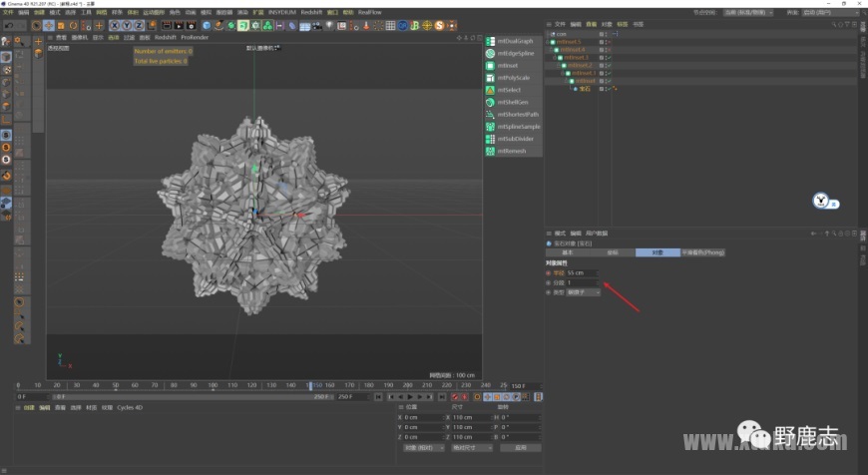868x475 pixels.
Task: Click the Spline pen icon
Action: (218, 26)
